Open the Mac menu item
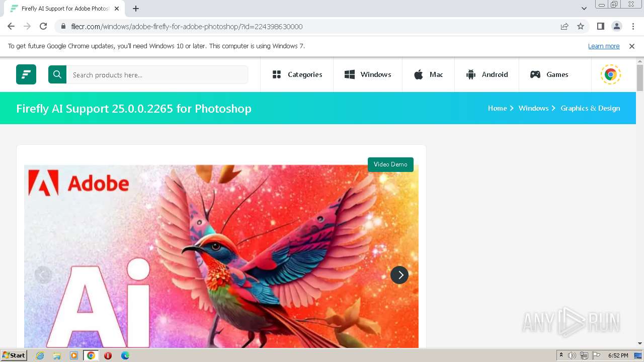Screen dimensions: 644x362 pyautogui.click(x=428, y=74)
